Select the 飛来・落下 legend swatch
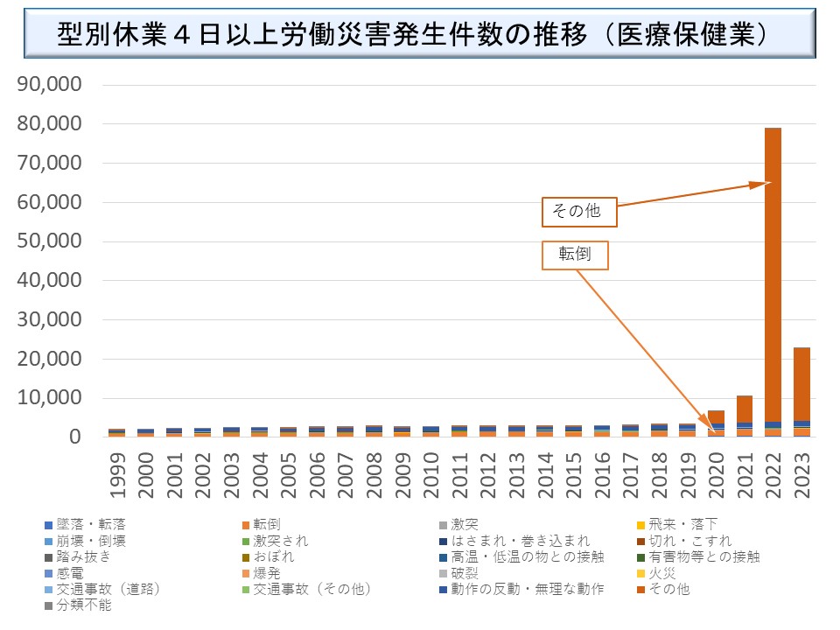 [641, 525]
